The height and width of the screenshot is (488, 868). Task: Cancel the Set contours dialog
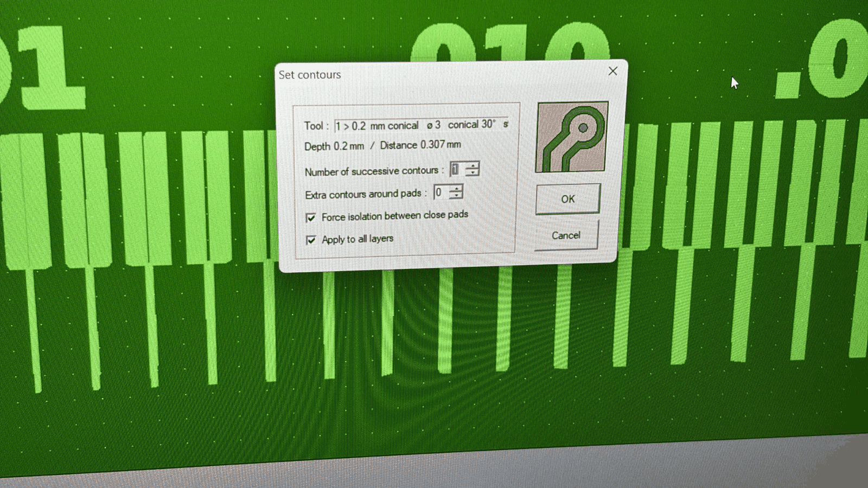(x=566, y=235)
